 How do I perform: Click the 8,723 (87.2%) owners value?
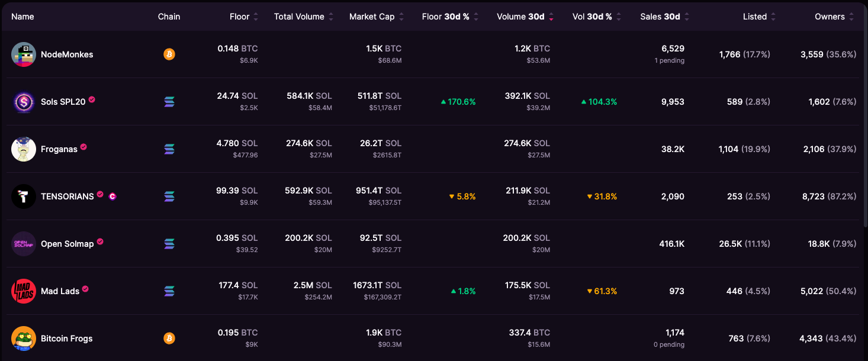pyautogui.click(x=830, y=196)
